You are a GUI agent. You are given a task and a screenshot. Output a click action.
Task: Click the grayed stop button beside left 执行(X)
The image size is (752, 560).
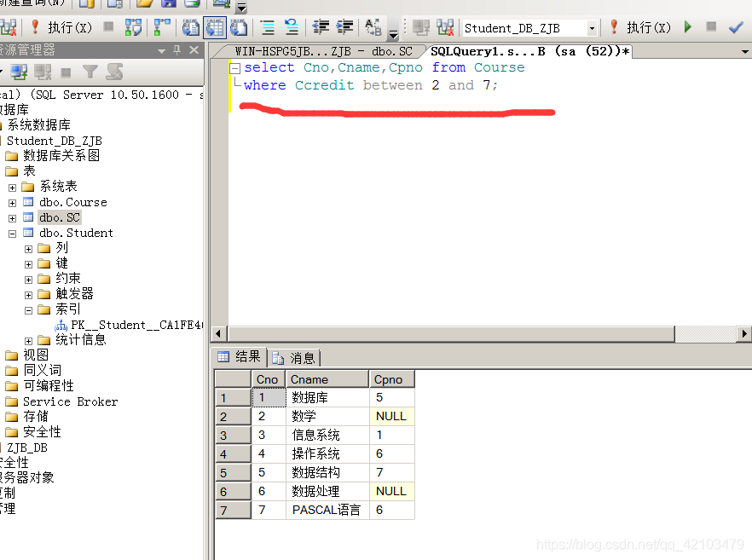pos(108,27)
